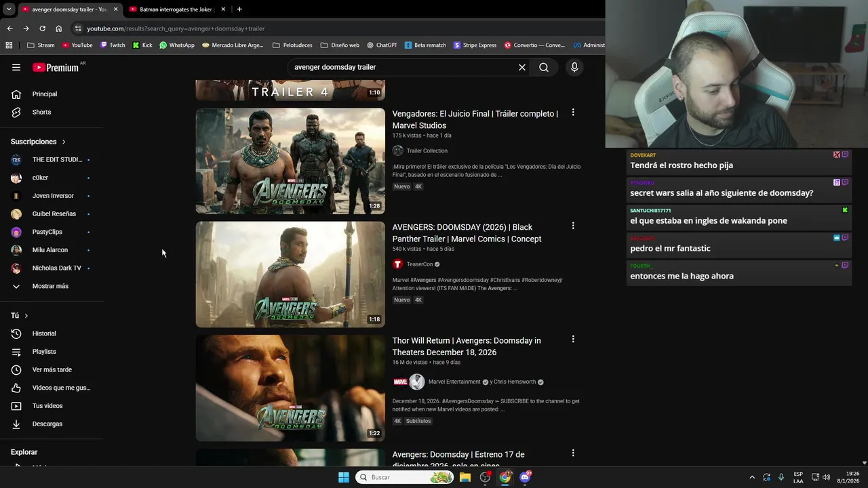This screenshot has height=488, width=868.
Task: Open Thor Will Return video title
Action: pyautogui.click(x=467, y=346)
